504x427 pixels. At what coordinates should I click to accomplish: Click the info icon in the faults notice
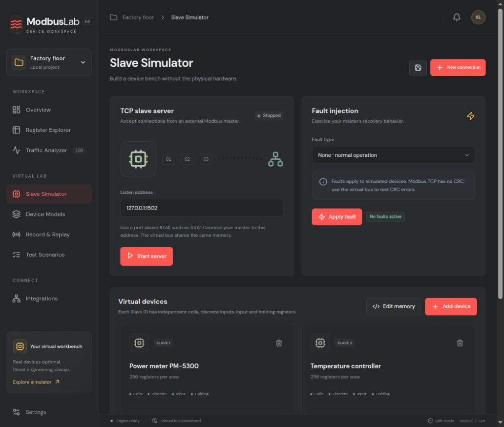[x=323, y=182]
